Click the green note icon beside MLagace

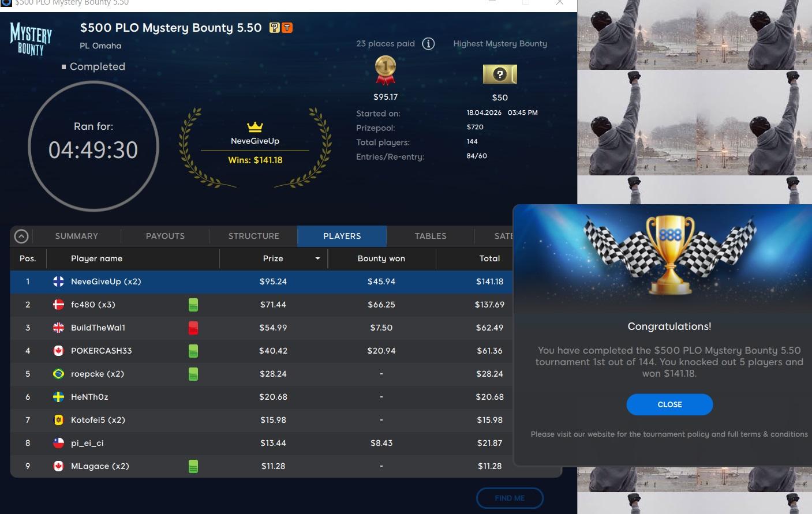click(193, 466)
